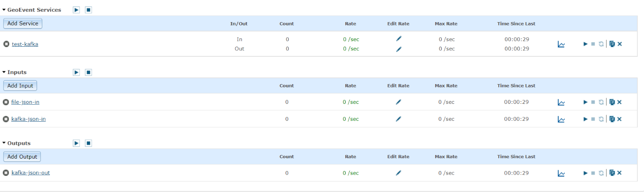Viewport: 644px width, 196px height.
Task: Click the Add Service button
Action: point(23,23)
